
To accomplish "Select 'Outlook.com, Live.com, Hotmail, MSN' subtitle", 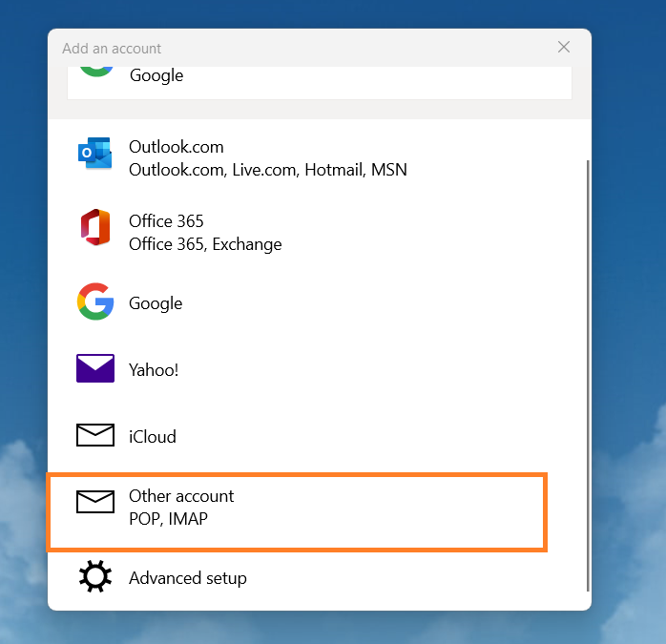I will pos(268,170).
